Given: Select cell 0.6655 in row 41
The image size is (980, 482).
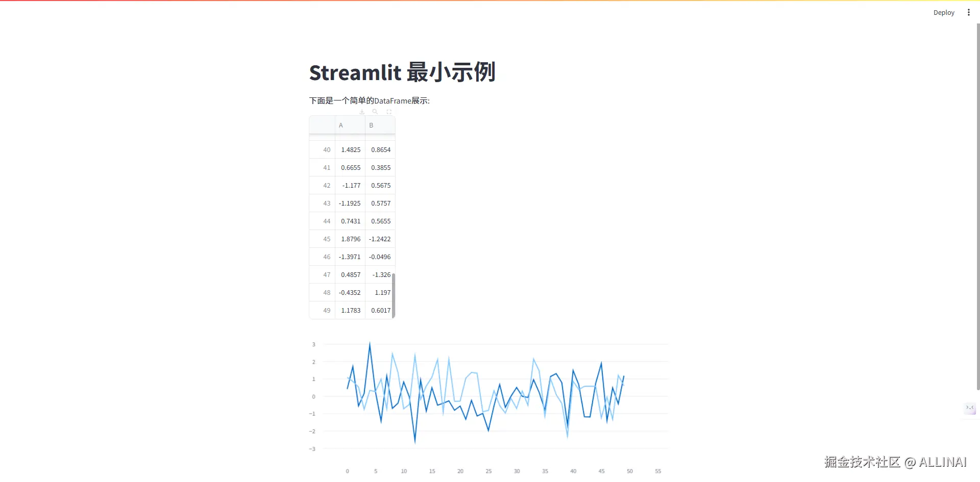Looking at the screenshot, I should click(x=350, y=168).
